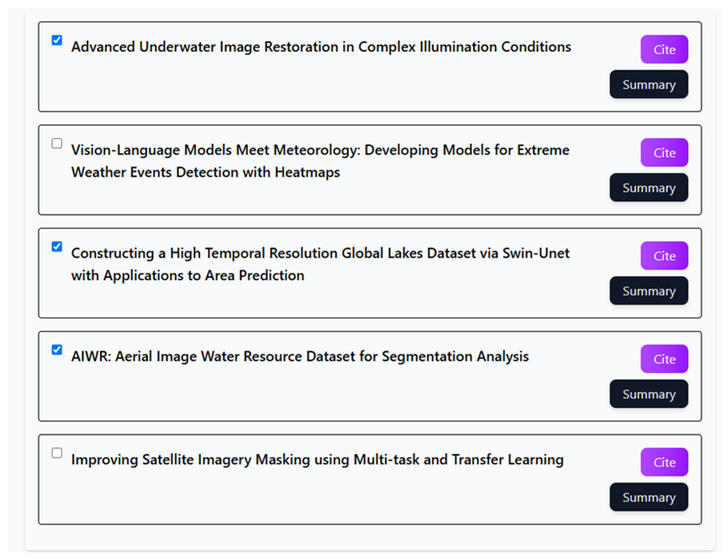Click the Improving Satellite Imagery Masking title
728x560 pixels.
[x=317, y=459]
